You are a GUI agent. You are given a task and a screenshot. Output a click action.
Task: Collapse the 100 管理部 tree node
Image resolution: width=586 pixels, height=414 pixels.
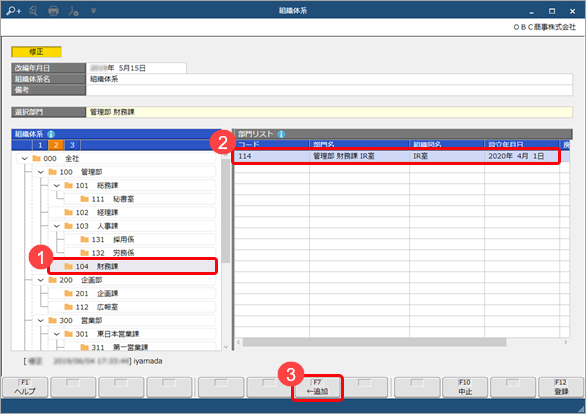pyautogui.click(x=41, y=172)
